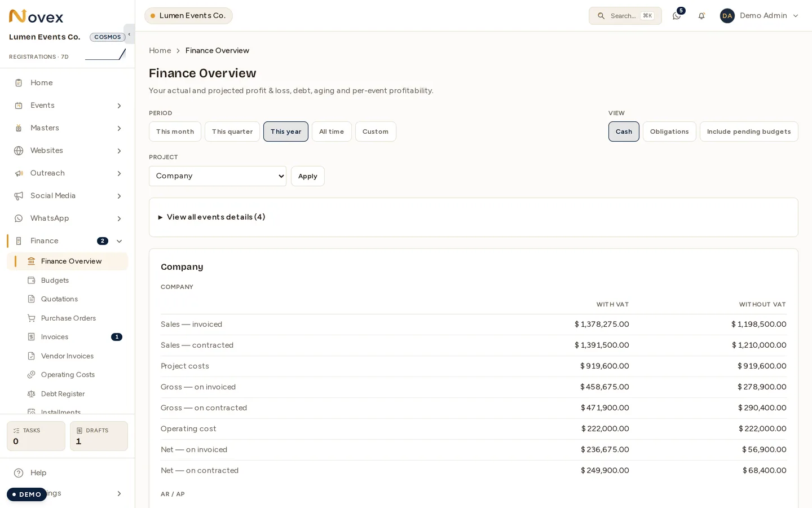Click the Home breadcrumb link
The height and width of the screenshot is (508, 812).
point(160,50)
